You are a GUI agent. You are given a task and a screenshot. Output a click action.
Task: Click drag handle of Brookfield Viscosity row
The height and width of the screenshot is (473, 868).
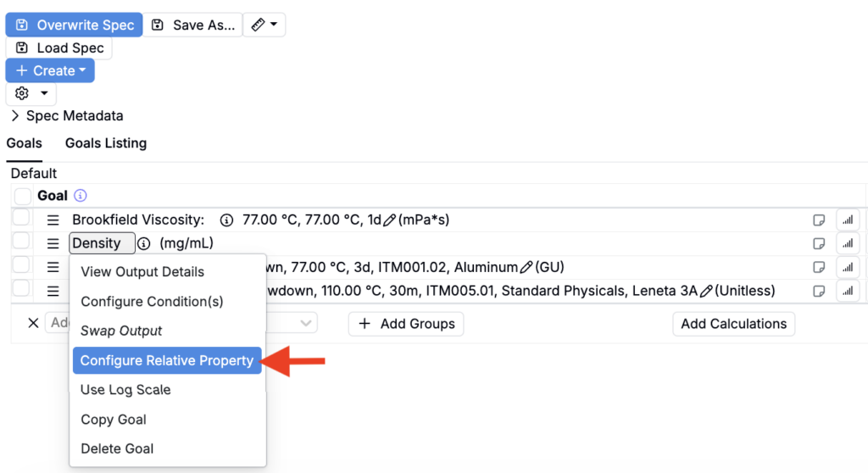(x=53, y=220)
